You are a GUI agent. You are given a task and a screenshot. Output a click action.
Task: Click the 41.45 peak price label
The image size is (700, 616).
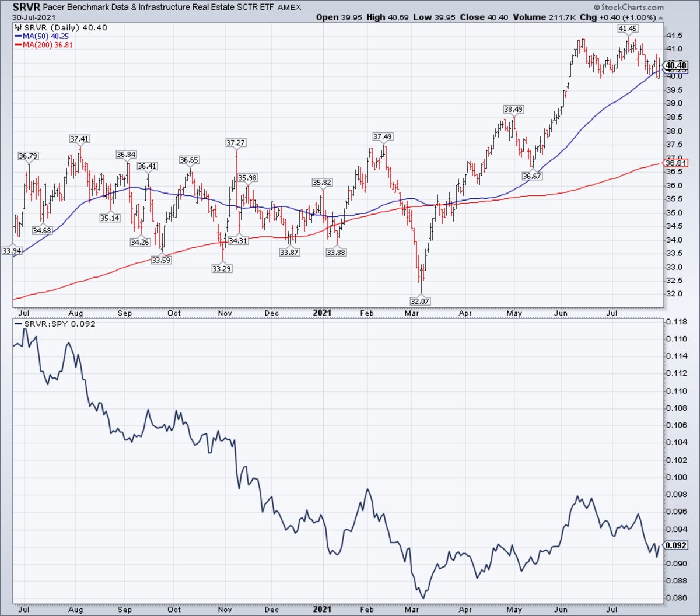tap(628, 28)
